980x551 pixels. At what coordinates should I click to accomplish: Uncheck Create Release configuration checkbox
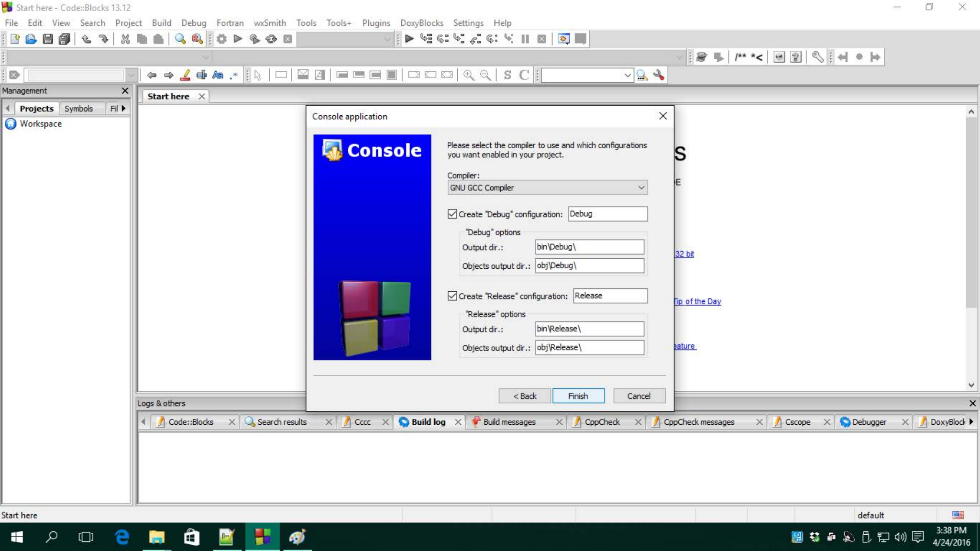452,296
